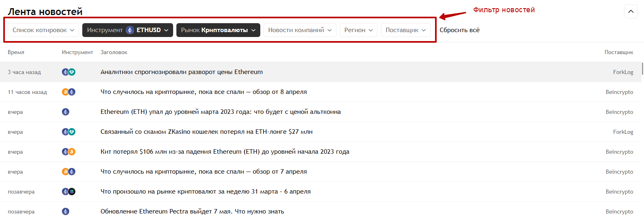Click the Ethereum logo inside the ETHUSD filter
Screen dimensions: 644x220
(130, 30)
